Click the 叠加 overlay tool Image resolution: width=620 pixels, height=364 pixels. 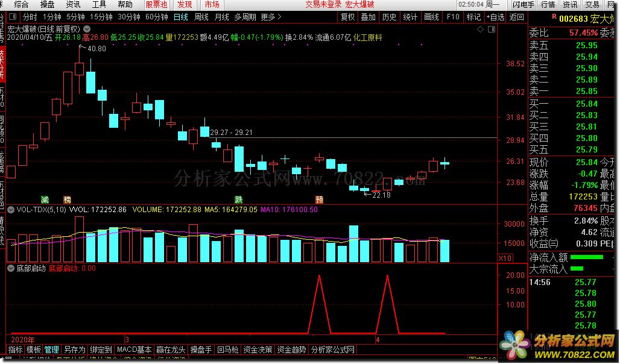point(368,17)
